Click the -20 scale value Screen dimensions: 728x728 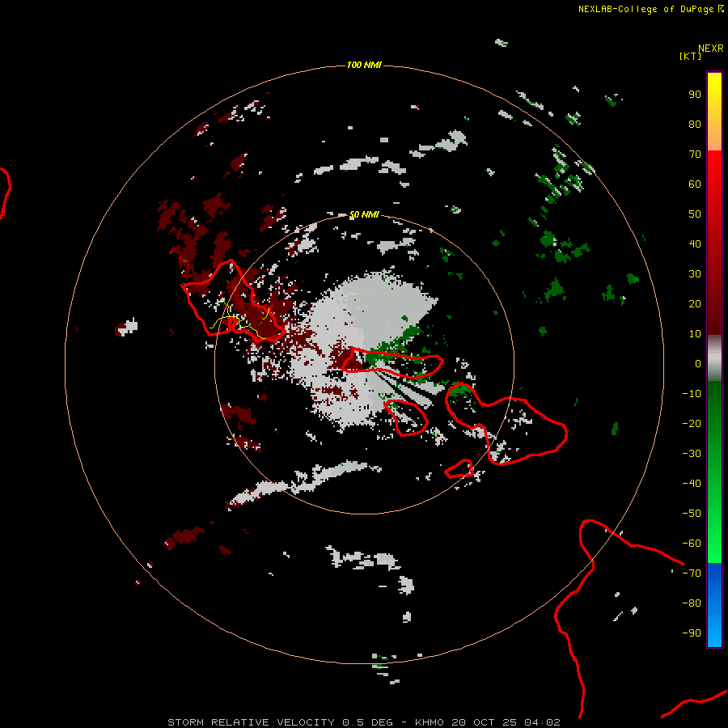pyautogui.click(x=692, y=424)
